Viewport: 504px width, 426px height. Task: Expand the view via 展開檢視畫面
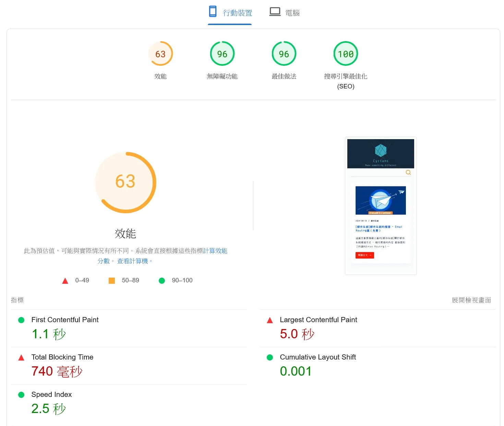(x=471, y=300)
